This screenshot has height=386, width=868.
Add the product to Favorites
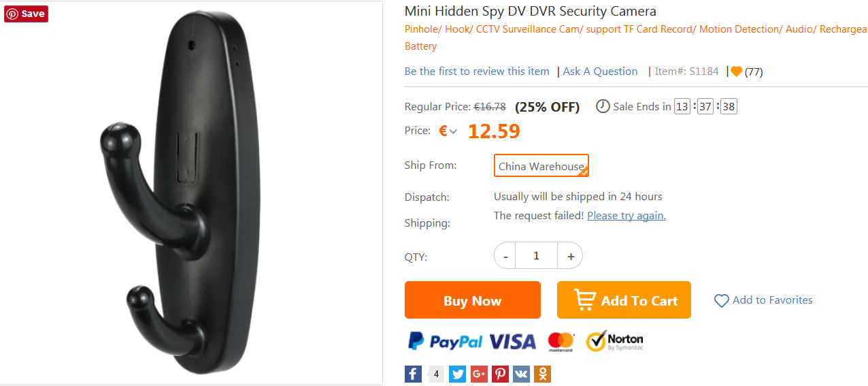763,300
